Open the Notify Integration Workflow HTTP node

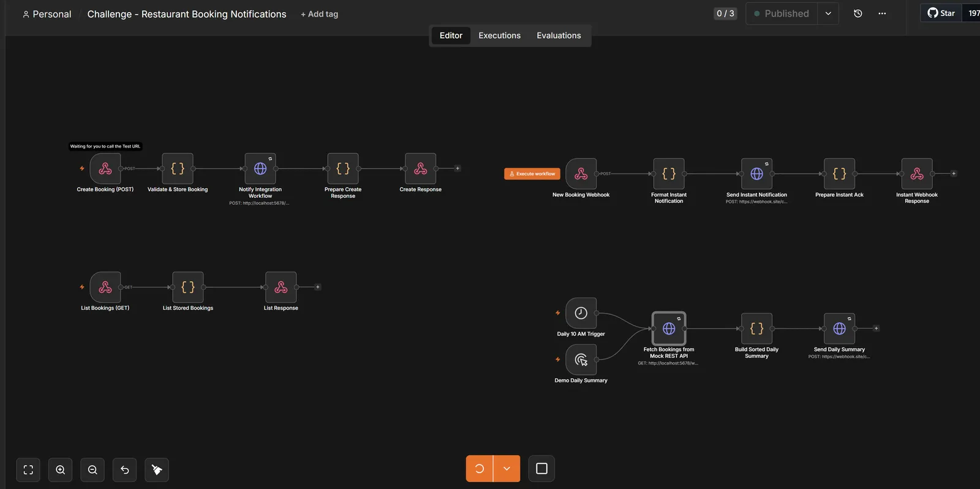pos(260,169)
